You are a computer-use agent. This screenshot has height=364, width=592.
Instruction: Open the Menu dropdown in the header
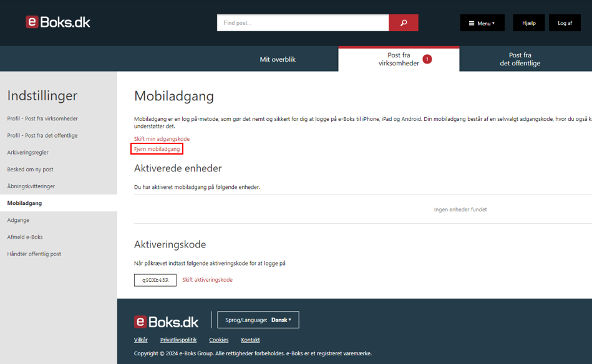click(482, 23)
